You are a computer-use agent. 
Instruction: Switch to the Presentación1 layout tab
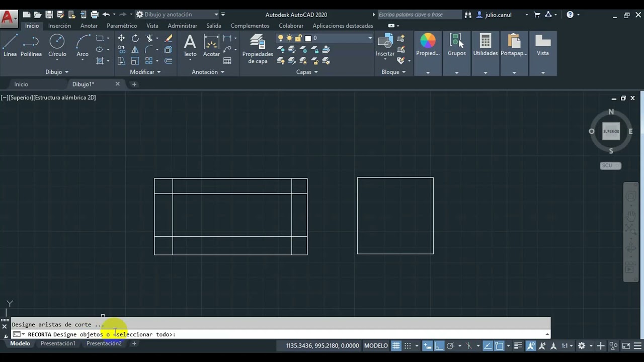click(x=58, y=343)
